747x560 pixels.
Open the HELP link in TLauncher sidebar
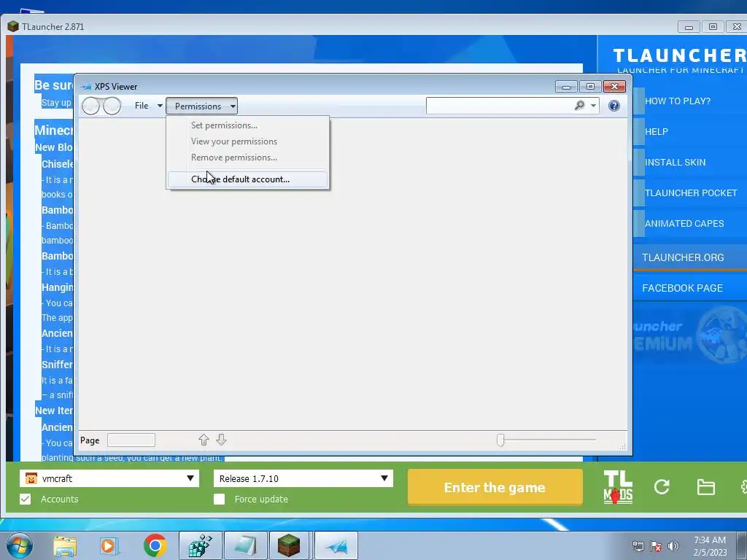pos(657,132)
